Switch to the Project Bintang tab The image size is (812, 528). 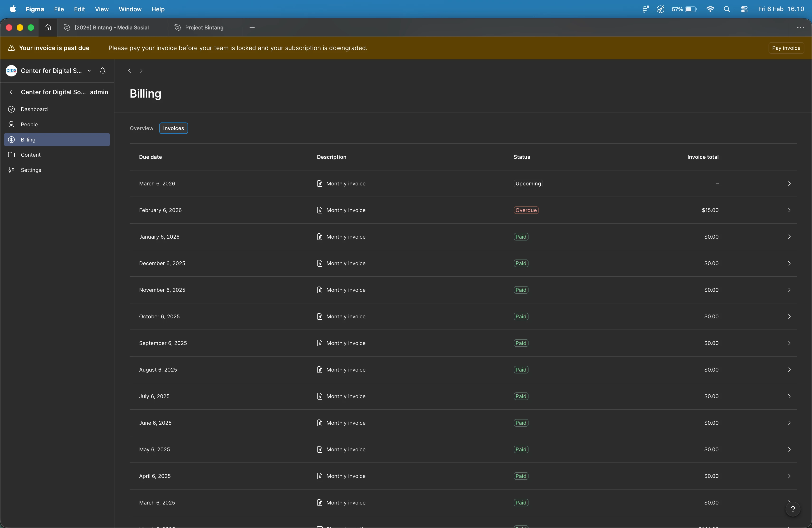[204, 28]
